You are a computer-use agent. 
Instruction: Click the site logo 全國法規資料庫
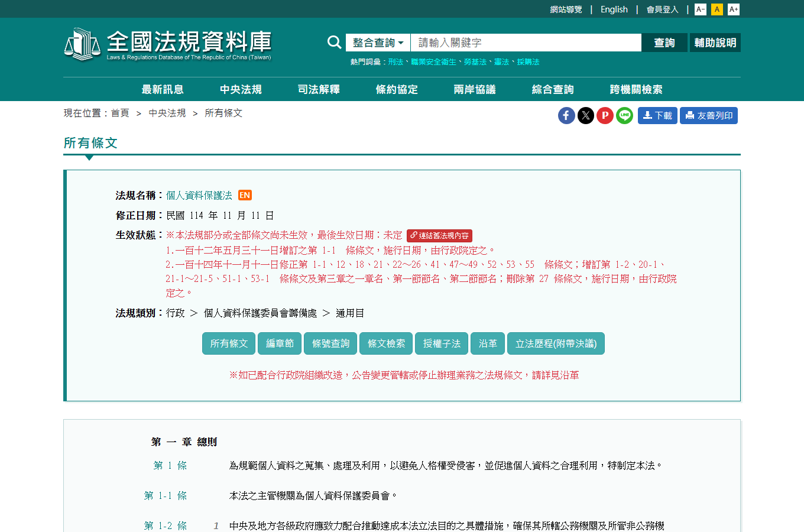coord(167,44)
